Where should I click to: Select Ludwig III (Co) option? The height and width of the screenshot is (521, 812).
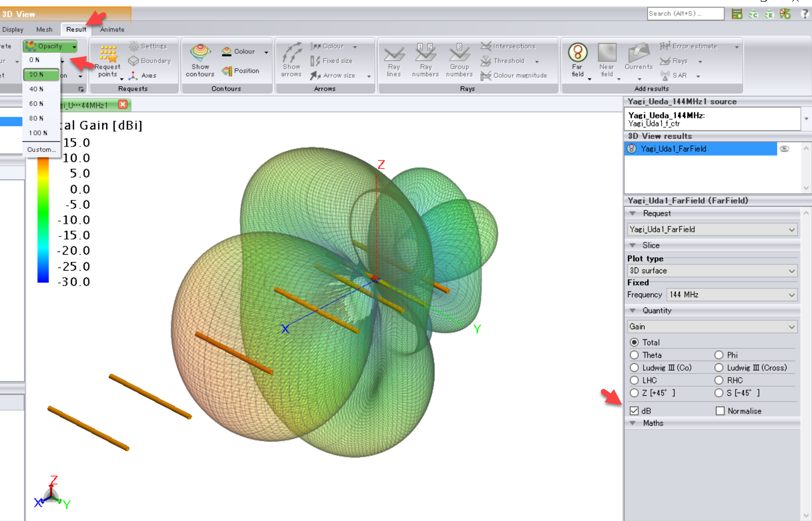click(x=634, y=368)
